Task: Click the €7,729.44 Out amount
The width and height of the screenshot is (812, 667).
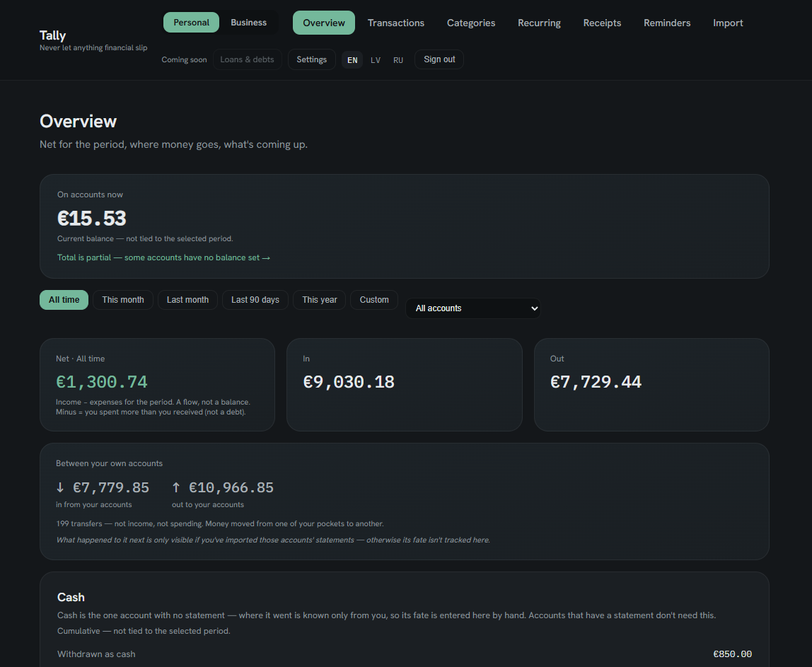Action: 596,382
